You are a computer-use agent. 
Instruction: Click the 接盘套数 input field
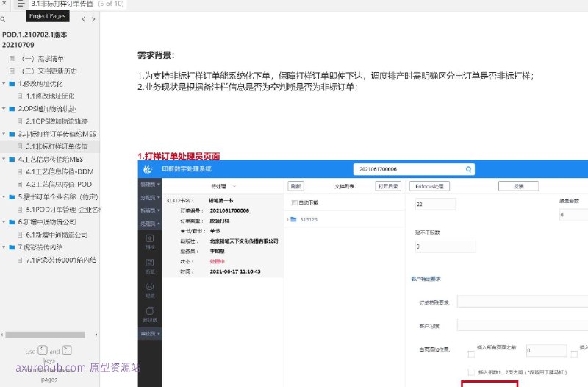click(x=574, y=215)
